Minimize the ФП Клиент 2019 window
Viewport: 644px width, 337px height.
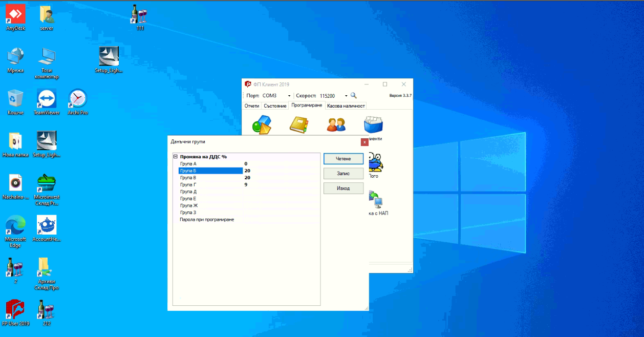pyautogui.click(x=367, y=84)
